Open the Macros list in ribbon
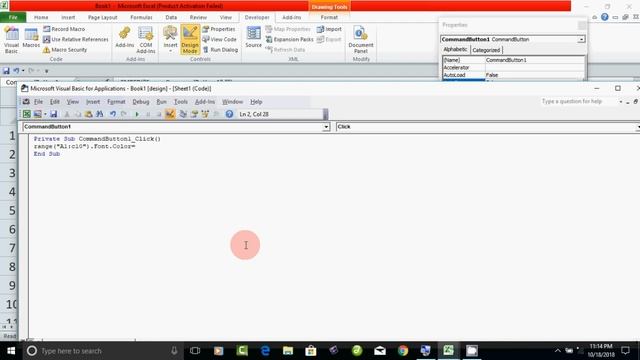This screenshot has width=640, height=360. click(x=31, y=38)
